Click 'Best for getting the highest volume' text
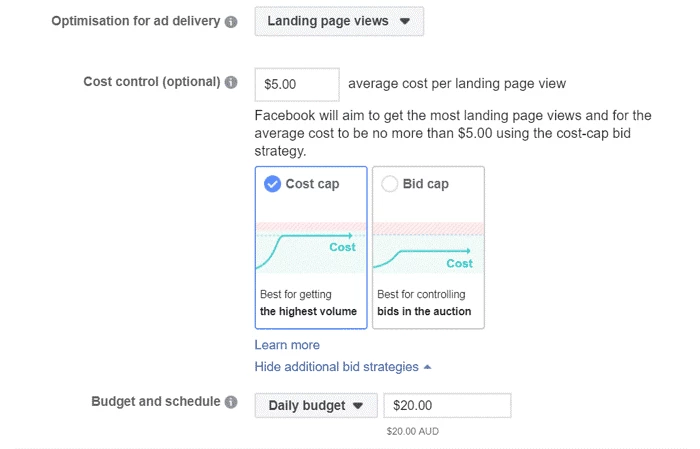Viewport: 700px width, 449px height. tap(308, 303)
